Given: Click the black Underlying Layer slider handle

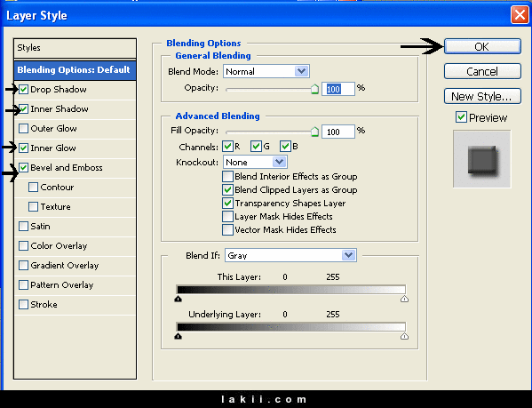Looking at the screenshot, I should tap(179, 336).
